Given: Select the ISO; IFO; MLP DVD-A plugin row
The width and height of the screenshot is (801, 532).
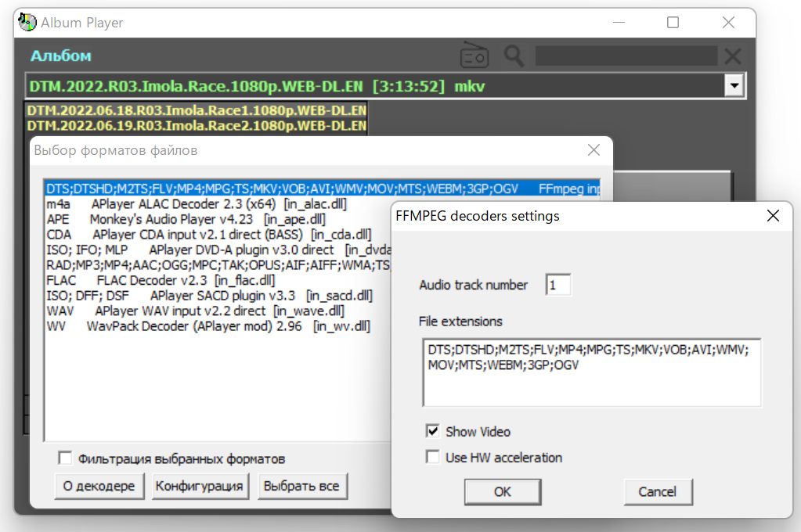Looking at the screenshot, I should point(218,250).
